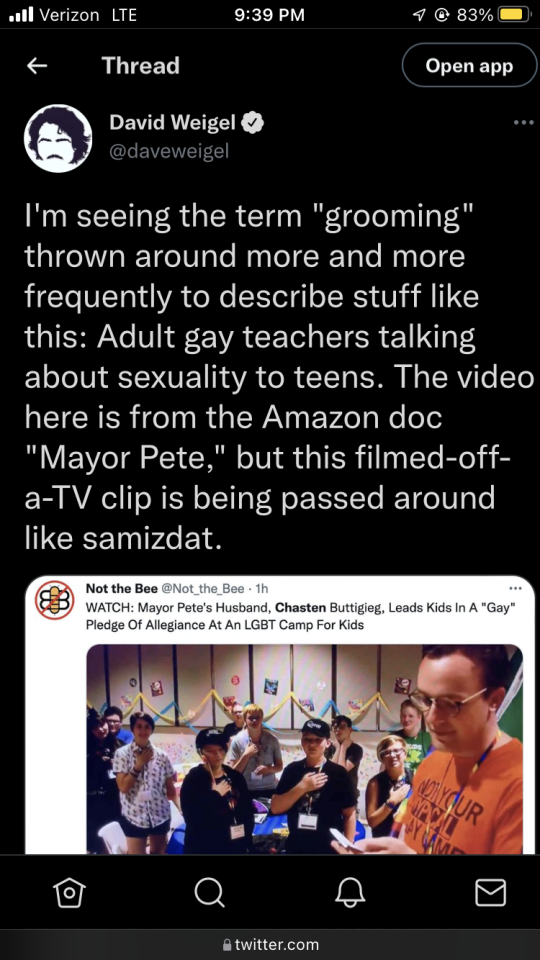Click David Weigel's profile avatar
This screenshot has height=960, width=540.
tap(58, 138)
